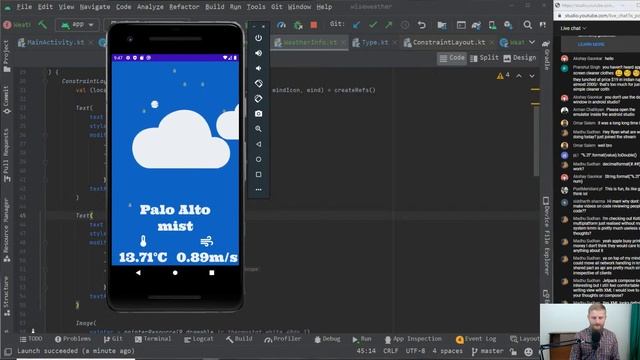Viewport: 640px width, 360px height.
Task: Click the Git history clock icon
Action: [x=405, y=25]
